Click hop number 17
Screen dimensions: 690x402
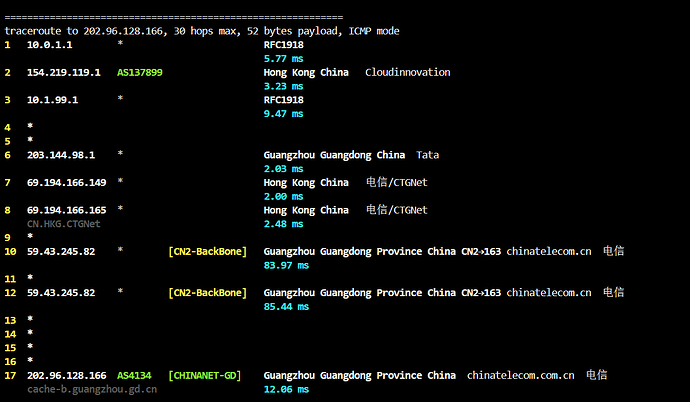click(10, 376)
